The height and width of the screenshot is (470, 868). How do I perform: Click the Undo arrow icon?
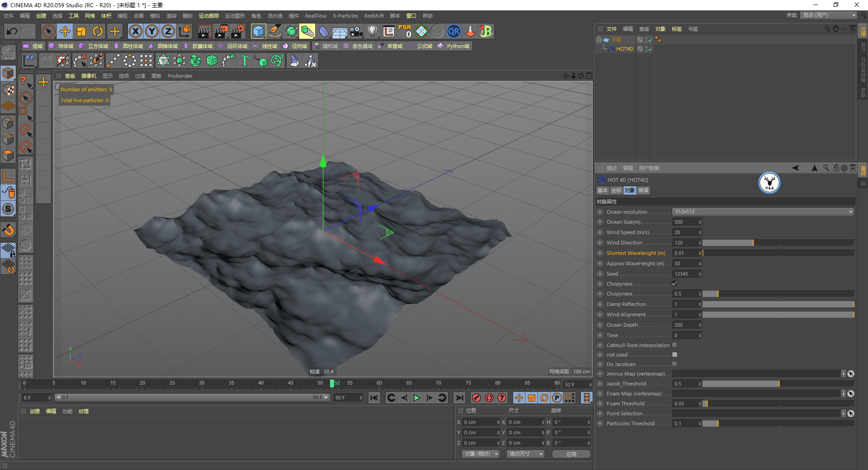[x=12, y=31]
